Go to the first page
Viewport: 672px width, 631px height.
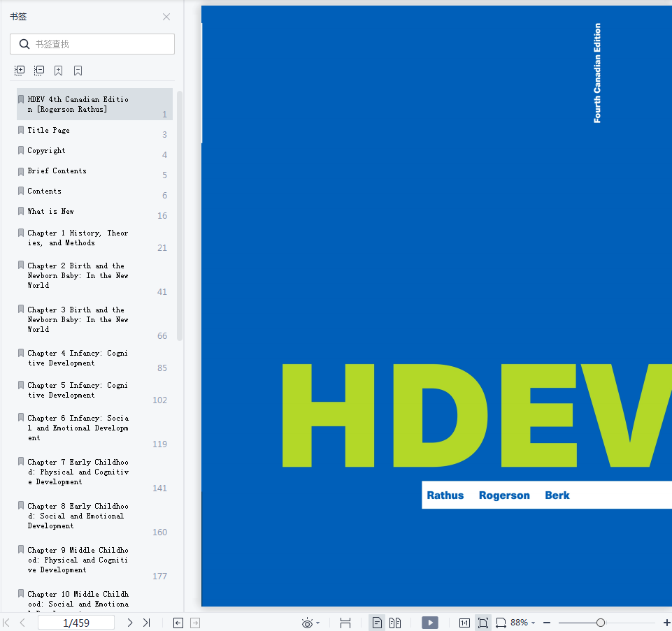click(6, 623)
